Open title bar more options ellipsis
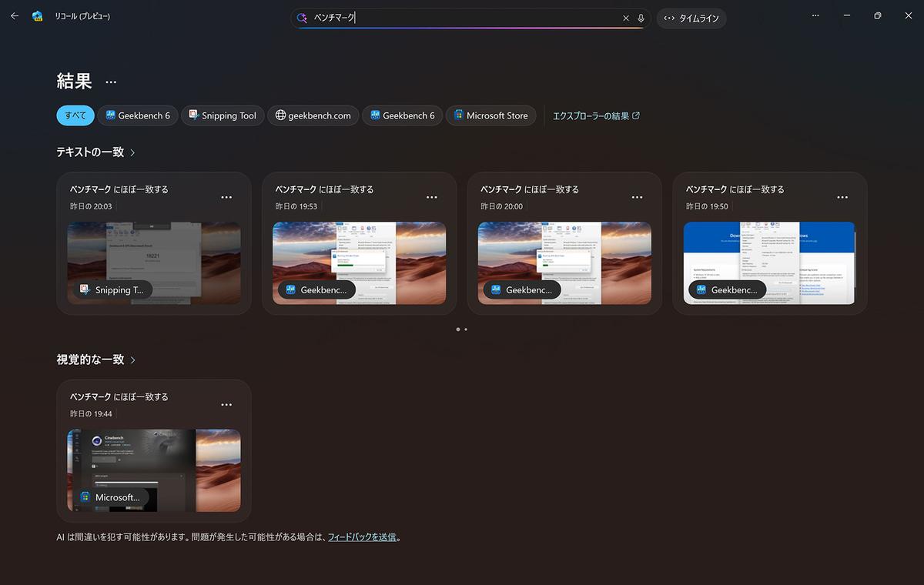 pos(815,16)
